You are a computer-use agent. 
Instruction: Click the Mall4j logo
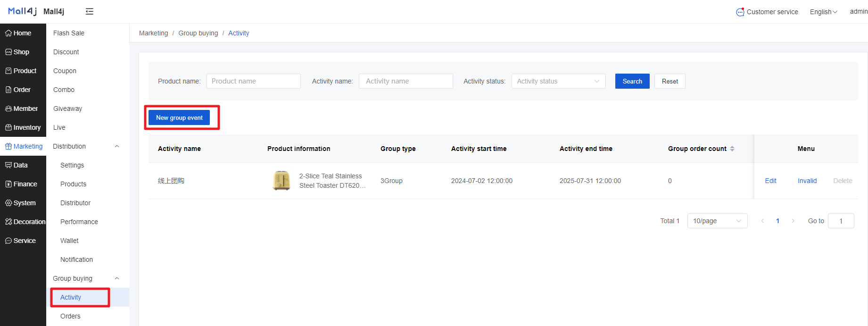tap(22, 11)
